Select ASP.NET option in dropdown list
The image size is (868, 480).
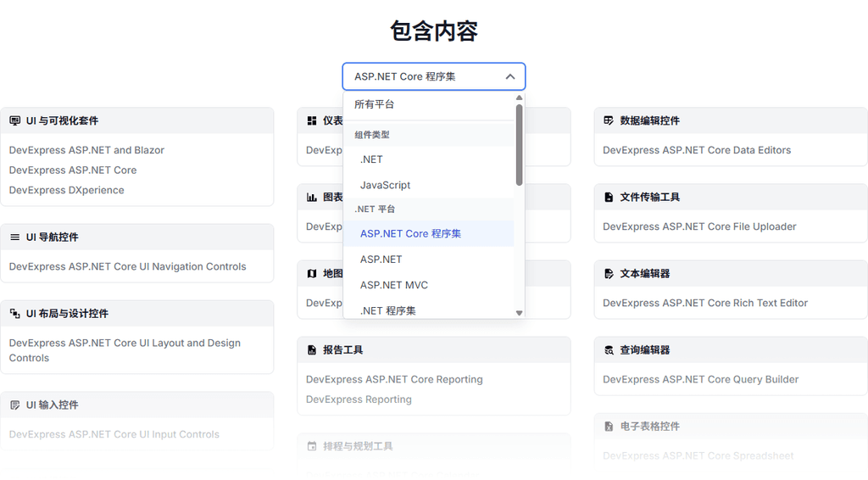[428, 260]
